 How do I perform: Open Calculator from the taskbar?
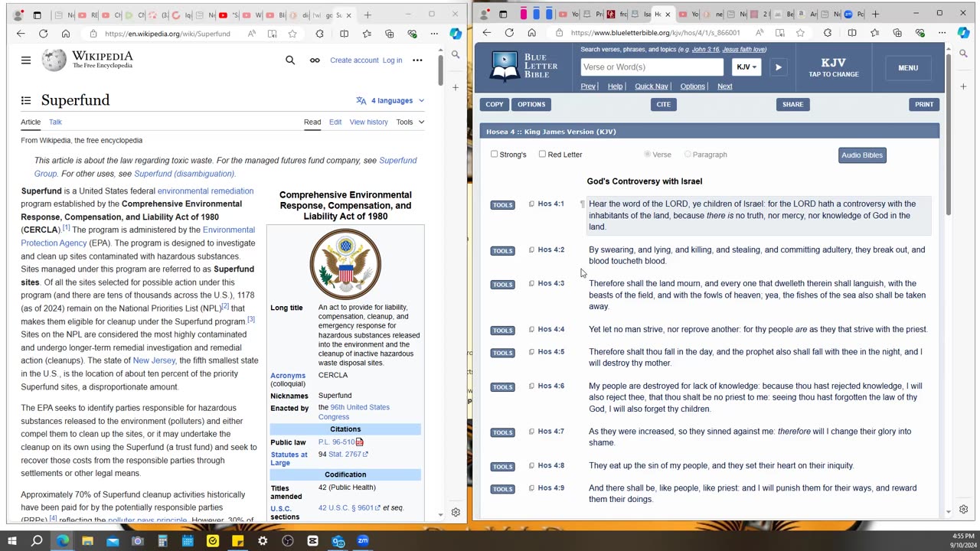[162, 541]
